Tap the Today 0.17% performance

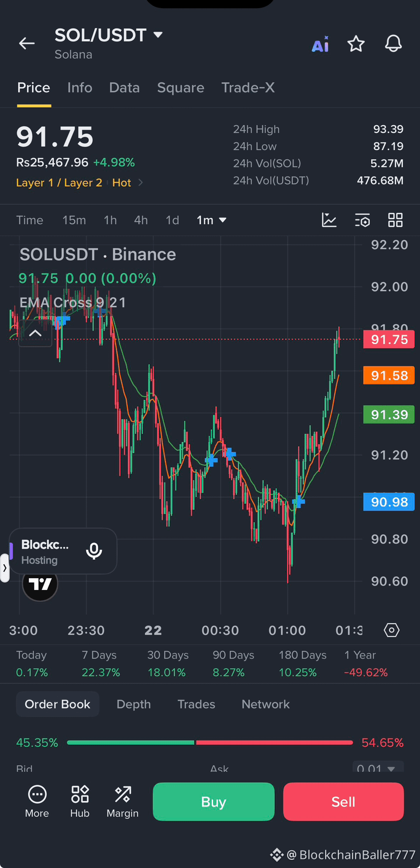[x=32, y=664]
